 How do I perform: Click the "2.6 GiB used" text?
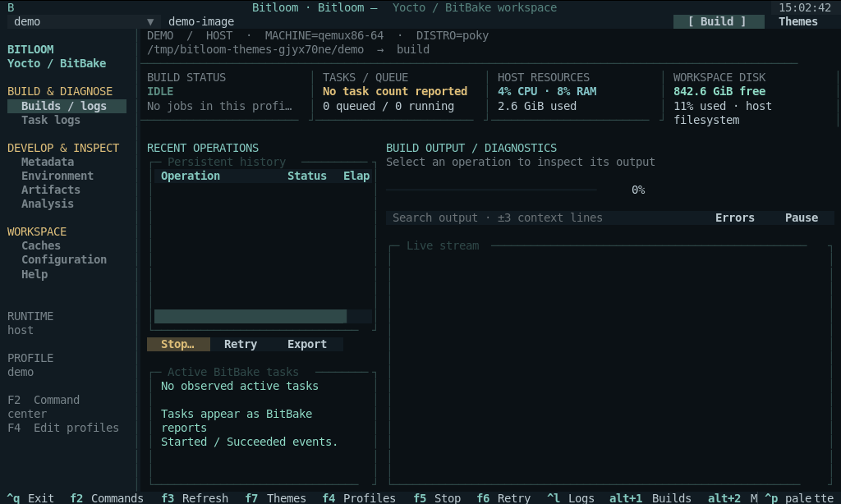pyautogui.click(x=537, y=106)
